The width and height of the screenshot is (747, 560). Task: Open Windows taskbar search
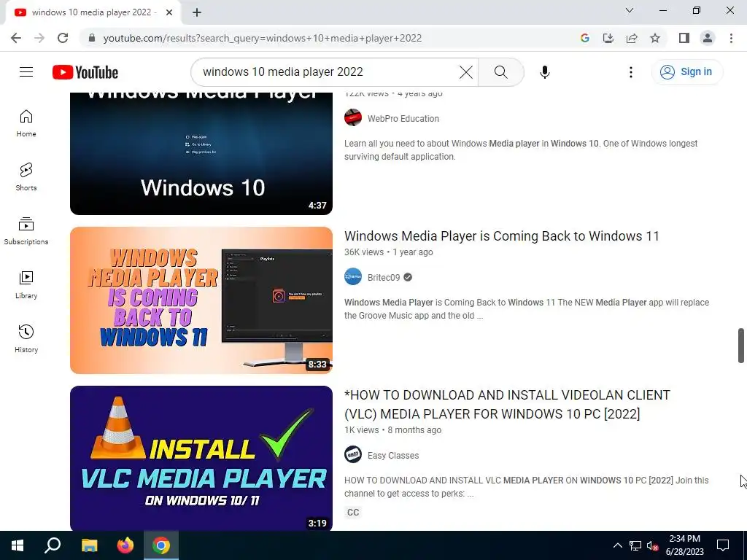point(53,545)
